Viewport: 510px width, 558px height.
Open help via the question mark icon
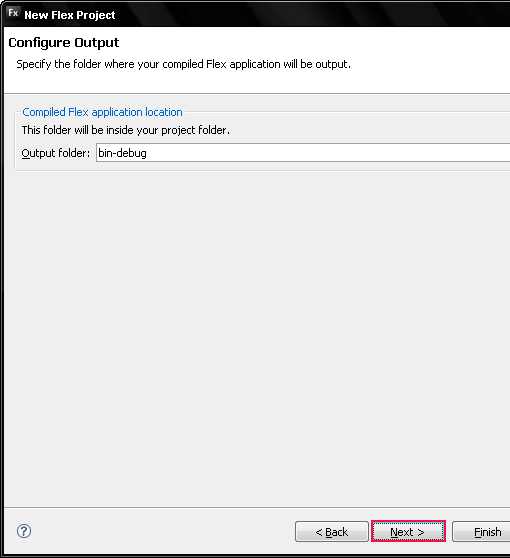[24, 531]
